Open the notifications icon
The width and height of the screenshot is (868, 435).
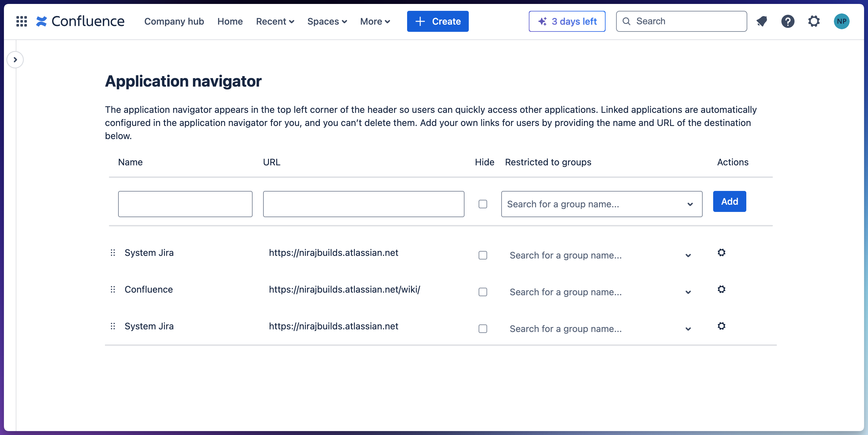(761, 21)
